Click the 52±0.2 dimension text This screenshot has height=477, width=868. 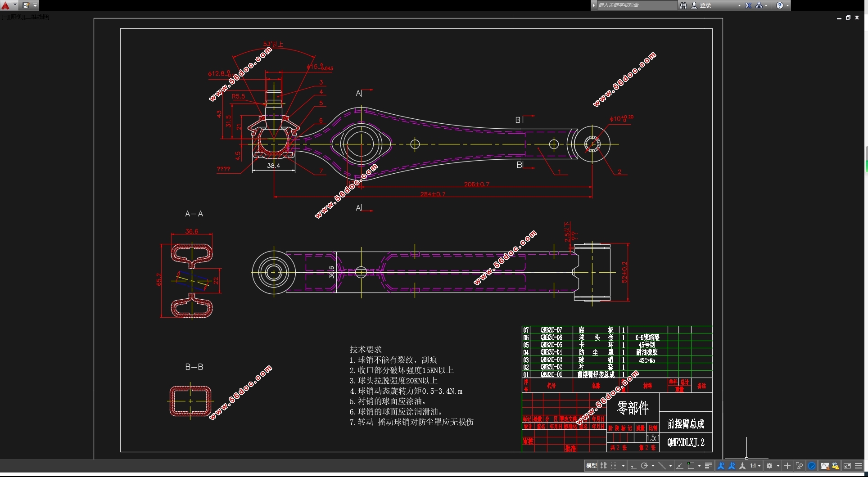(624, 272)
